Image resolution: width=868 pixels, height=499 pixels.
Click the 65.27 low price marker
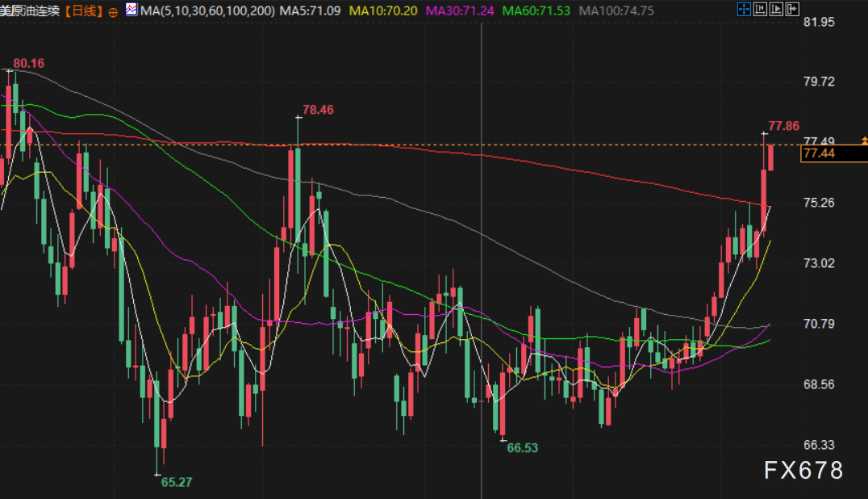[x=177, y=482]
